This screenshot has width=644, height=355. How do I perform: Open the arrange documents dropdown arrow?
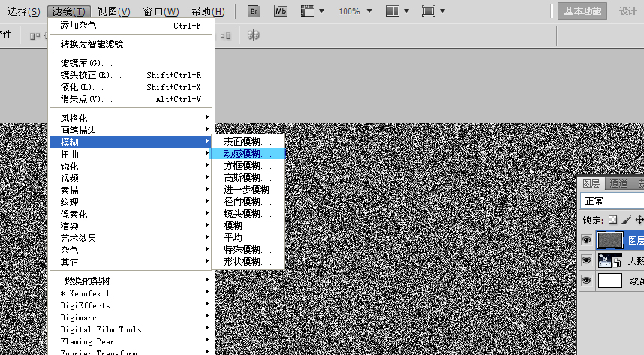[x=406, y=11]
